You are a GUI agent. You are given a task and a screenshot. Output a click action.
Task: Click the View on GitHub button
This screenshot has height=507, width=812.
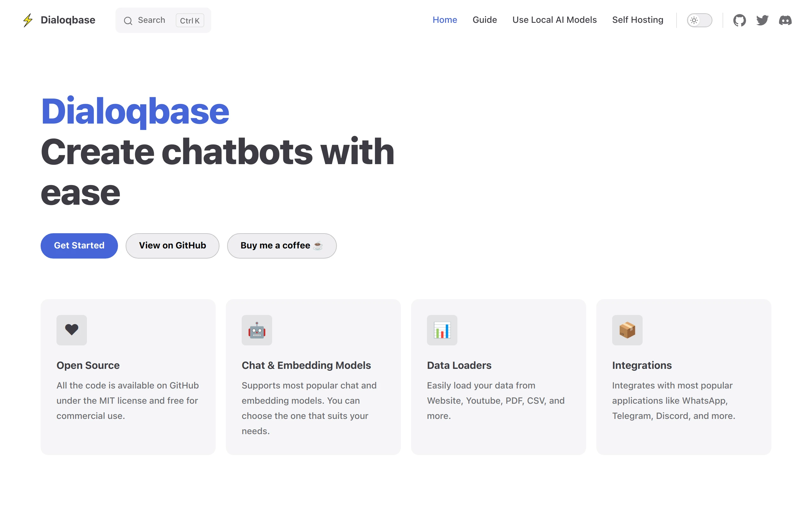(x=173, y=246)
